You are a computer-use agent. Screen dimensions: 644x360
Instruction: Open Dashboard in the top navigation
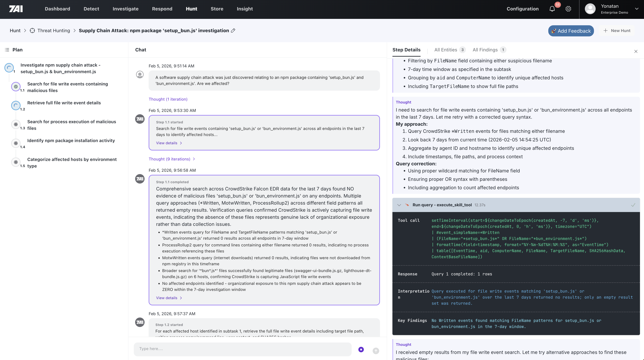tap(57, 9)
